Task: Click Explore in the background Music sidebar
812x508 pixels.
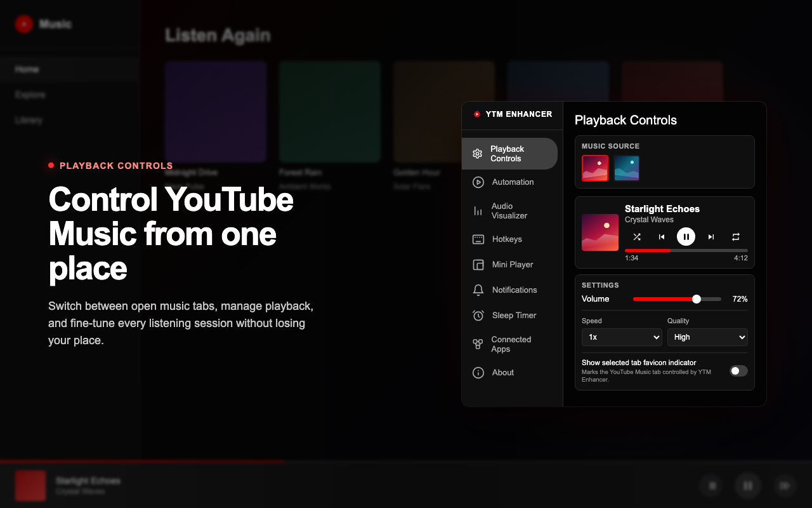Action: [70, 95]
